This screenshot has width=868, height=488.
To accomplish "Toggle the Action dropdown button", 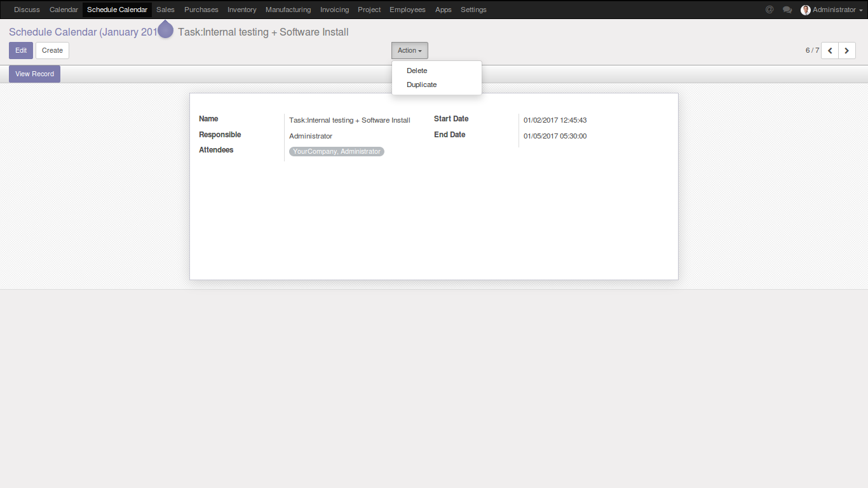I will [410, 51].
